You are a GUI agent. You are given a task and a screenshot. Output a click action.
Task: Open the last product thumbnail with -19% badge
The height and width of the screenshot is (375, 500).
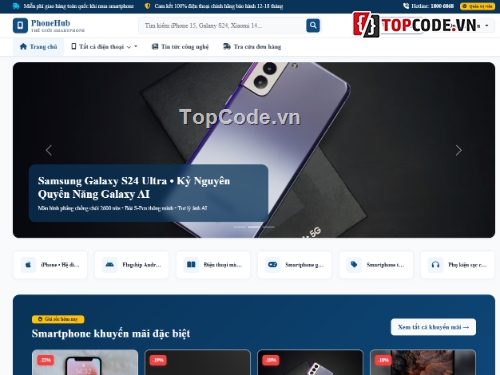click(x=423, y=362)
